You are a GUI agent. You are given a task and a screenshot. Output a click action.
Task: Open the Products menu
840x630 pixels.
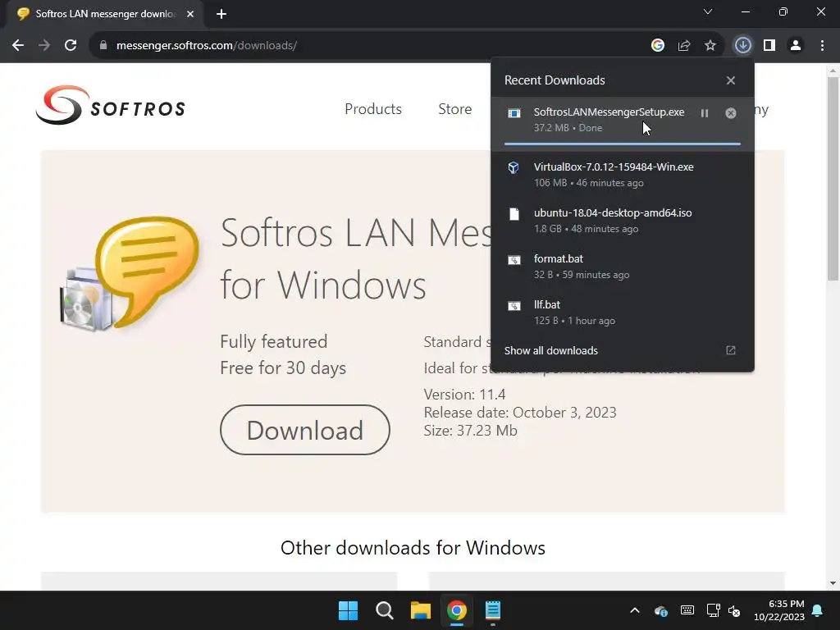click(373, 109)
